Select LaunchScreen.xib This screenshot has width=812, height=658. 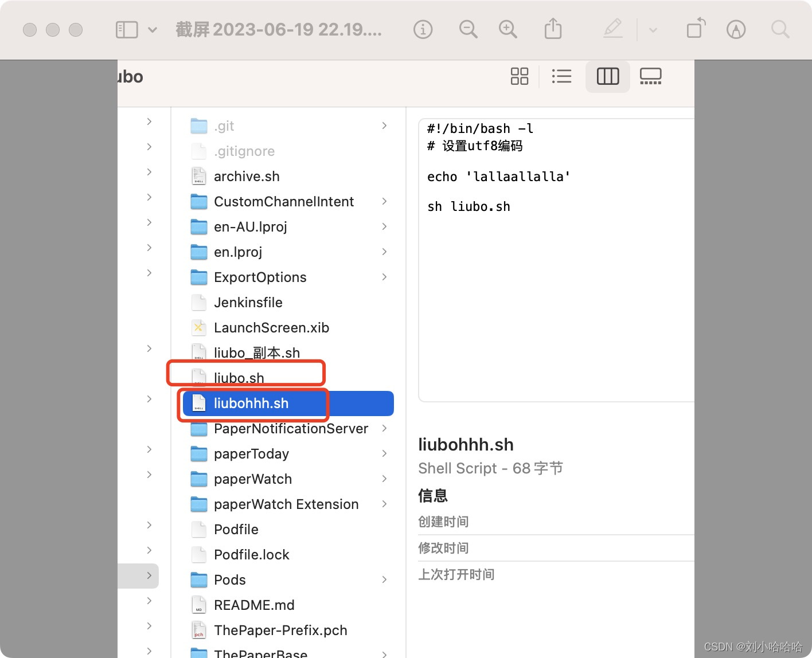pyautogui.click(x=271, y=328)
